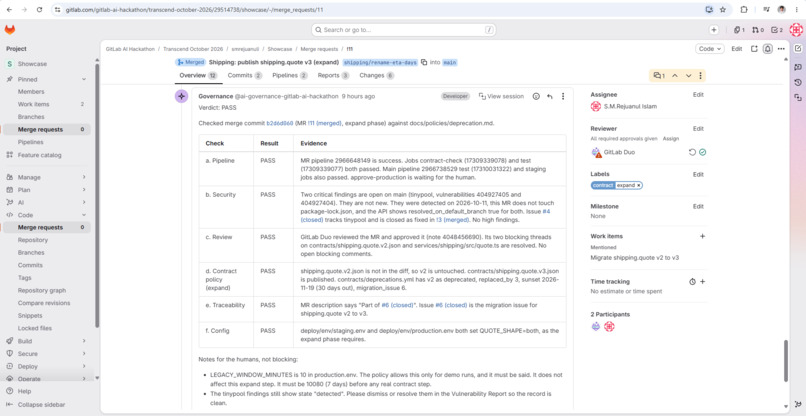This screenshot has width=806, height=416.
Task: Open right sidebar to-do panel icon
Action: click(x=798, y=49)
